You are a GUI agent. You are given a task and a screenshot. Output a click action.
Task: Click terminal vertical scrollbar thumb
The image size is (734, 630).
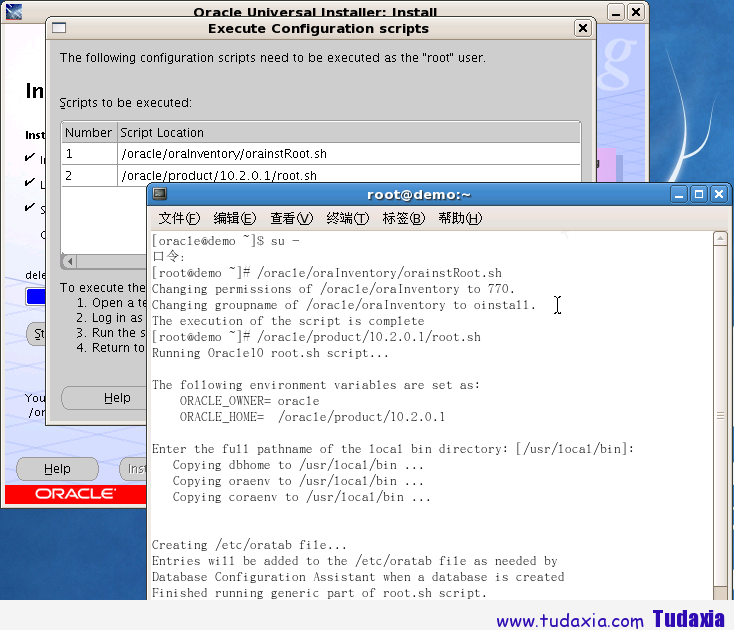pos(720,416)
